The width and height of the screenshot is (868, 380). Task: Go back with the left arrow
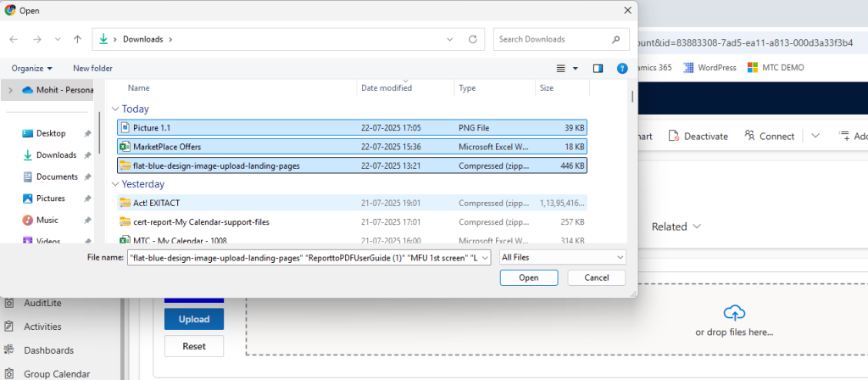[x=14, y=39]
